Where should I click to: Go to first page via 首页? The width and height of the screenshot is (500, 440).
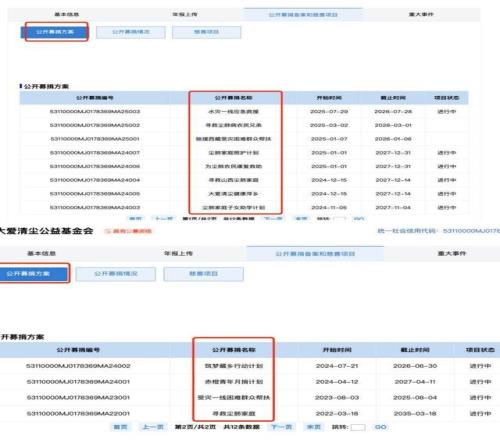120,427
